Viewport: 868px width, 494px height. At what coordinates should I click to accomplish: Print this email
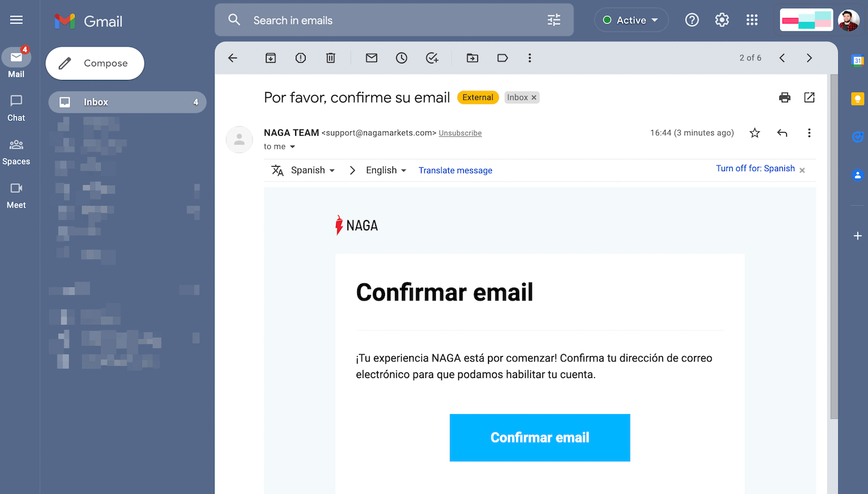coord(785,97)
